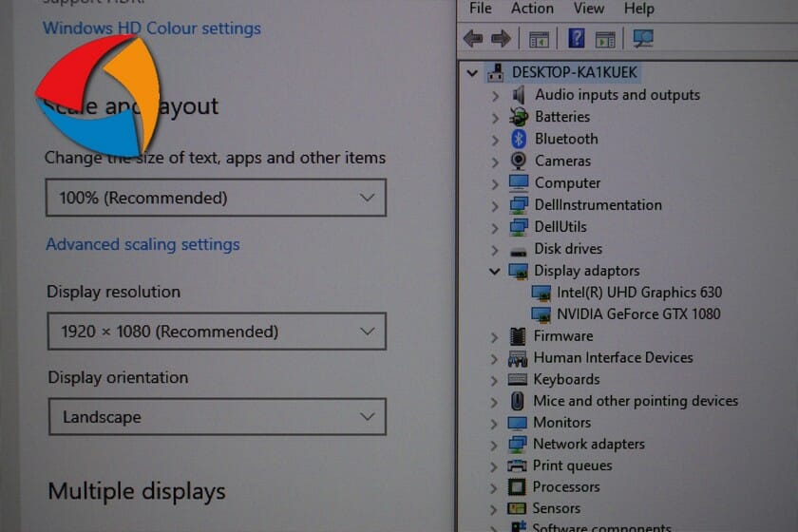Click the Monitors category icon
Screen dimensions: 798x532
point(517,423)
